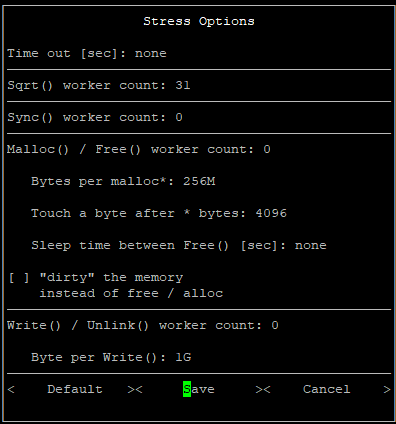This screenshot has height=424, width=396.
Task: Select the Default button
Action: point(75,389)
